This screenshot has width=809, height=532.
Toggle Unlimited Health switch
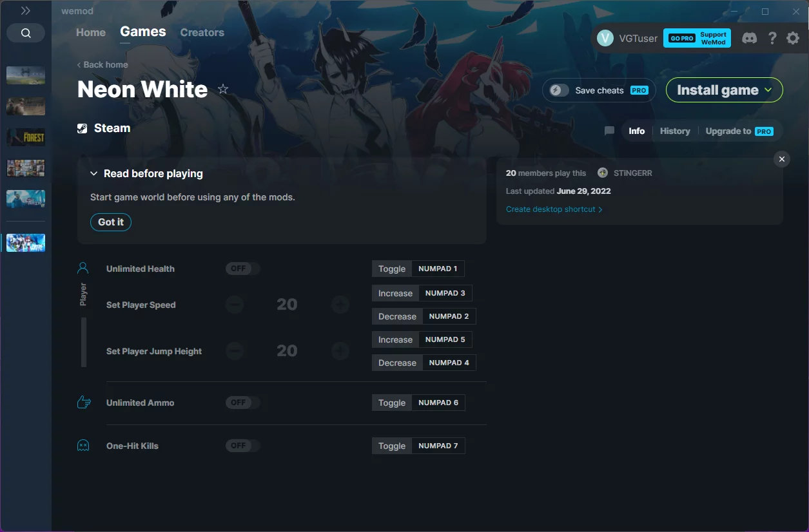(242, 269)
